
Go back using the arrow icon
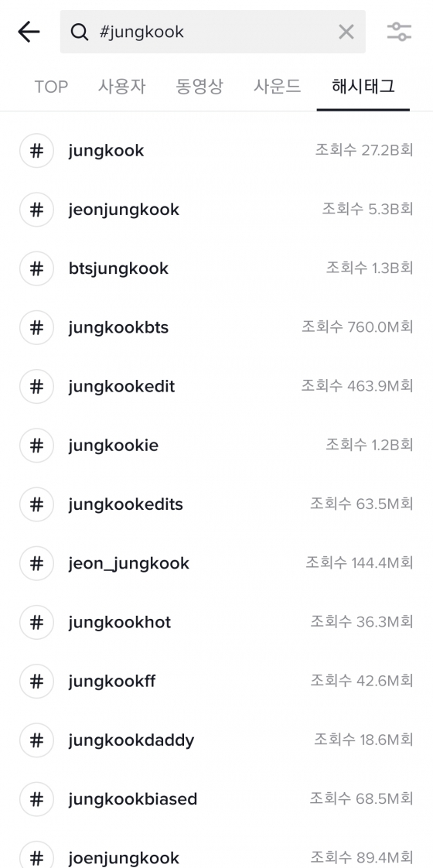point(29,32)
